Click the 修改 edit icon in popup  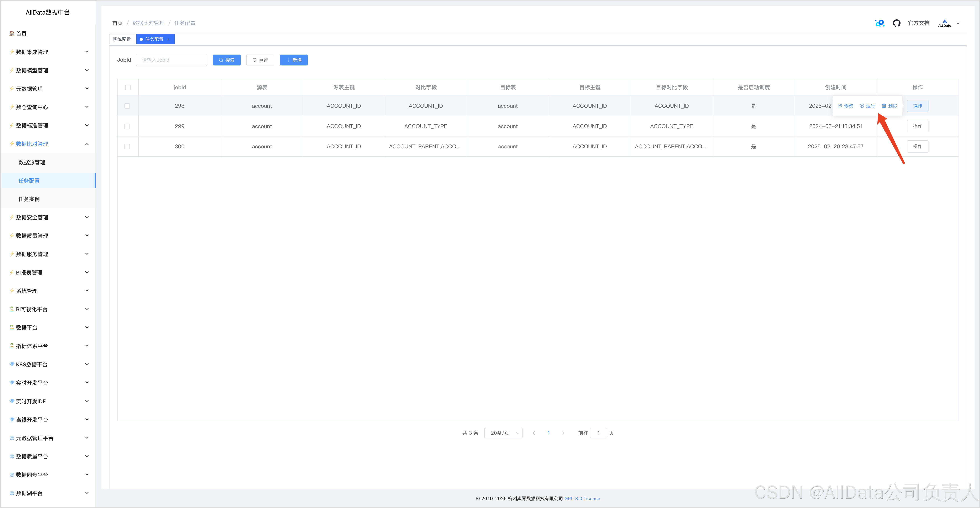point(840,106)
